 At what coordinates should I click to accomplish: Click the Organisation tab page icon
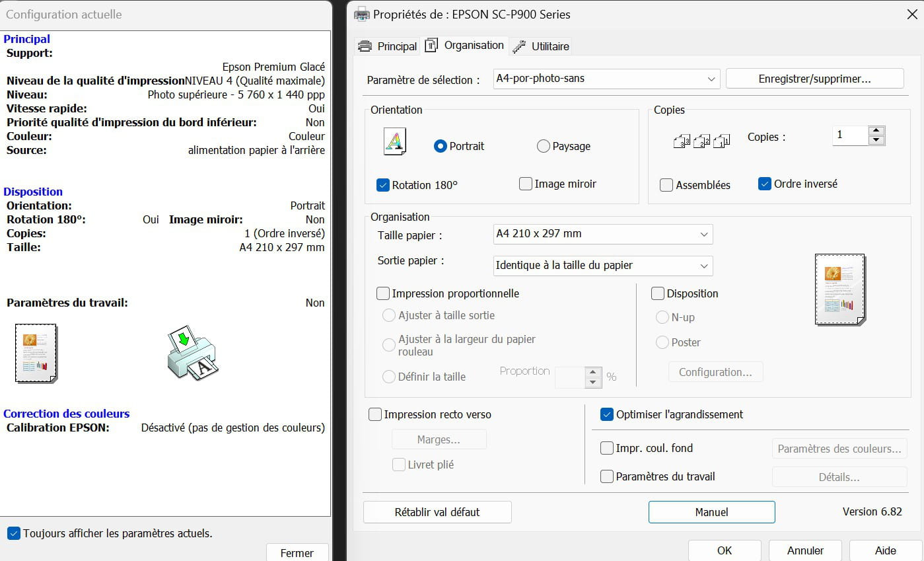pos(432,45)
